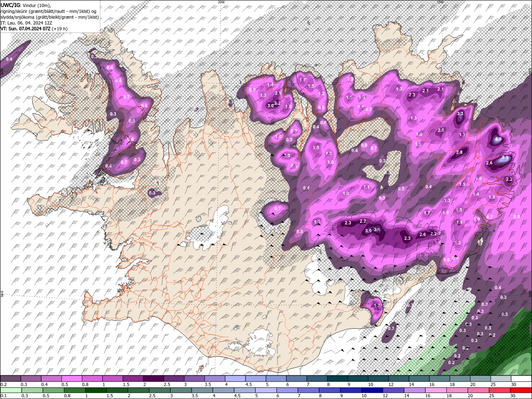Click the upper legend swatch labelled 18

(x=460, y=379)
